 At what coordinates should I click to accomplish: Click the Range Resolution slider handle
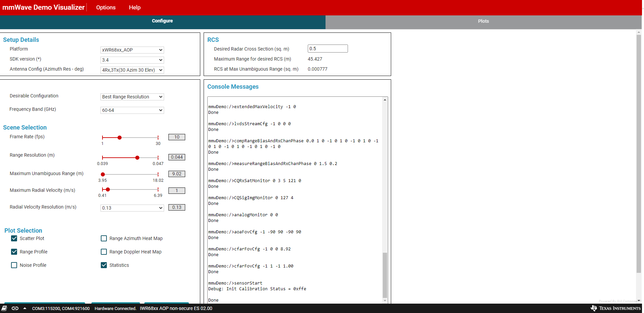pos(137,158)
